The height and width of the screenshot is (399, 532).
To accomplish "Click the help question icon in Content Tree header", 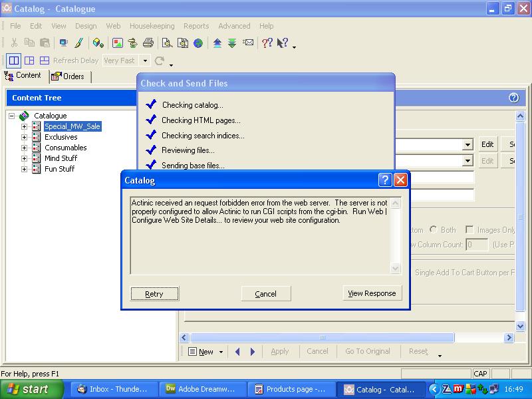I will [x=513, y=98].
